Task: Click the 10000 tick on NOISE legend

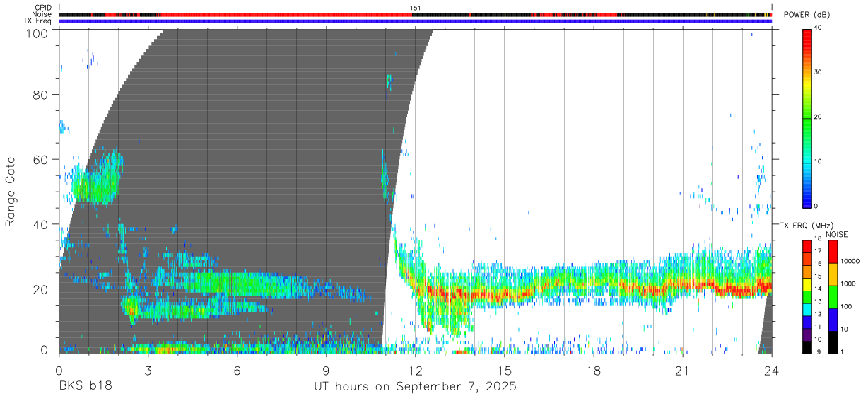Action: 850,261
